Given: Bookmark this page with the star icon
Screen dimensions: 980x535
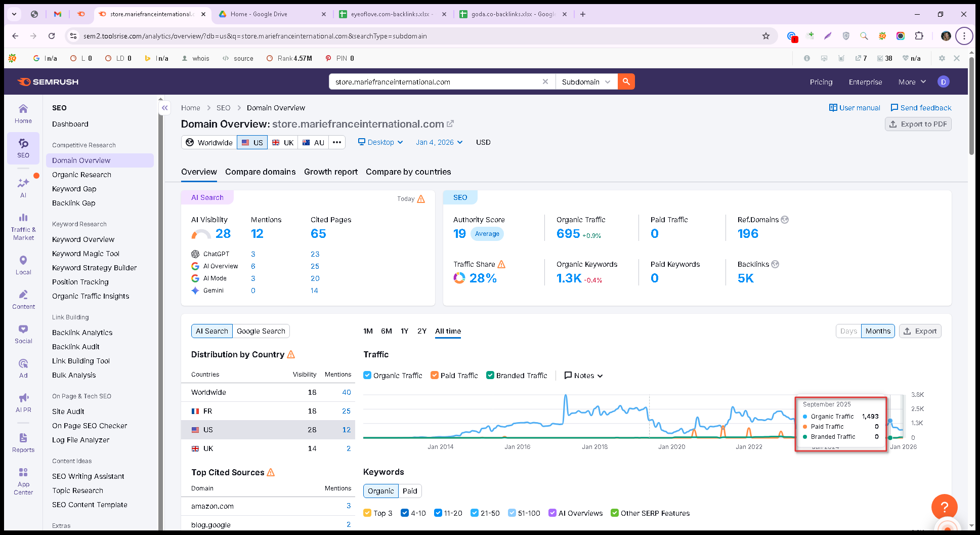Looking at the screenshot, I should [x=766, y=36].
